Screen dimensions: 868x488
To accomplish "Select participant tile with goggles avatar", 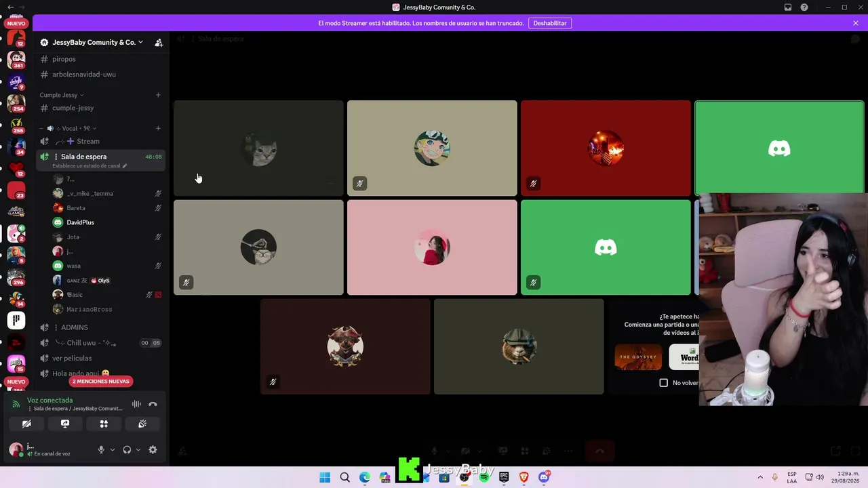I will tap(432, 148).
